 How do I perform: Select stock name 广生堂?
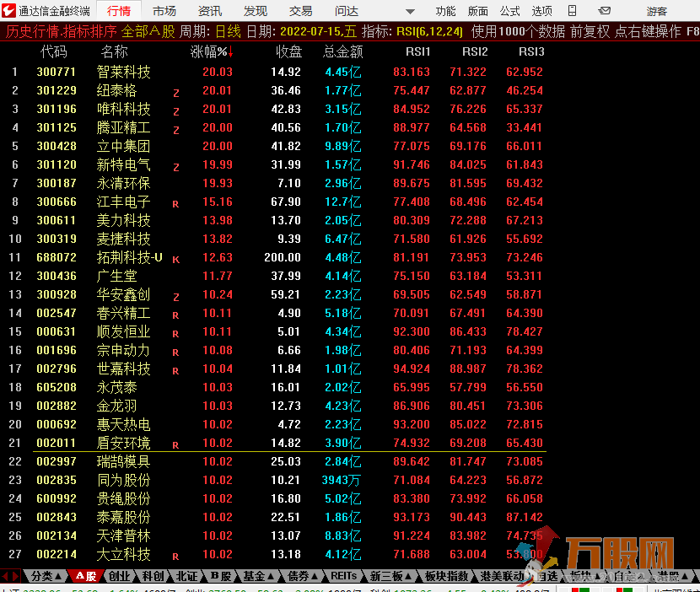117,276
